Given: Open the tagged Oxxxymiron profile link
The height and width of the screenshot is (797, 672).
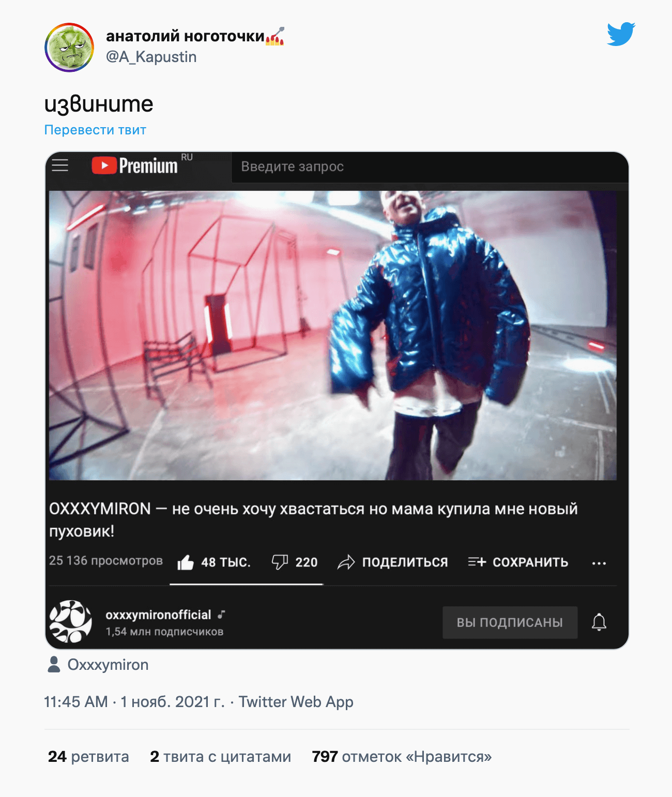Looking at the screenshot, I should [x=108, y=665].
